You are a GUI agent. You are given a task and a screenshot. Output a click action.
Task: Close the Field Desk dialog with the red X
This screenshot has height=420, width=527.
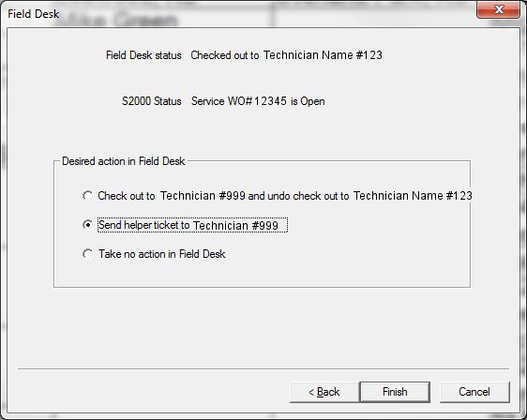(498, 9)
